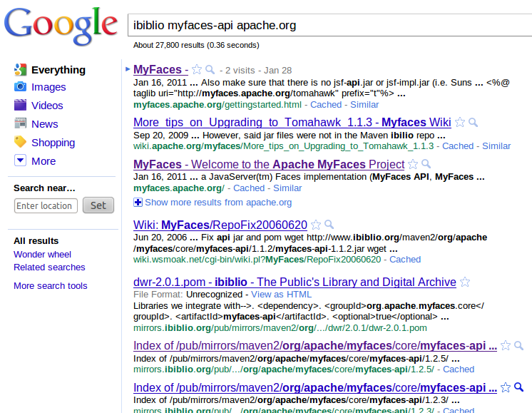
Task: Click the Set location button
Action: pyautogui.click(x=98, y=205)
